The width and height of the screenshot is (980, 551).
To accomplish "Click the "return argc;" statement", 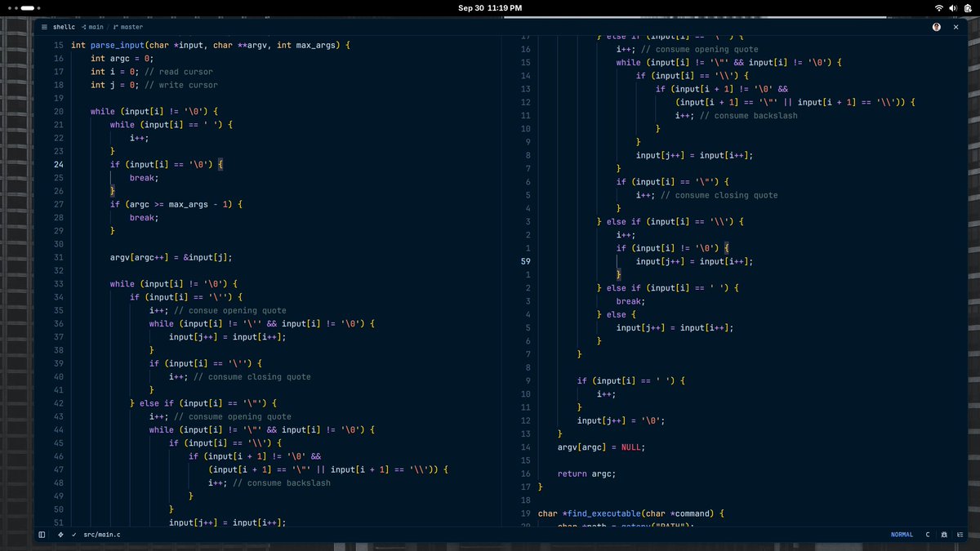I will (587, 473).
